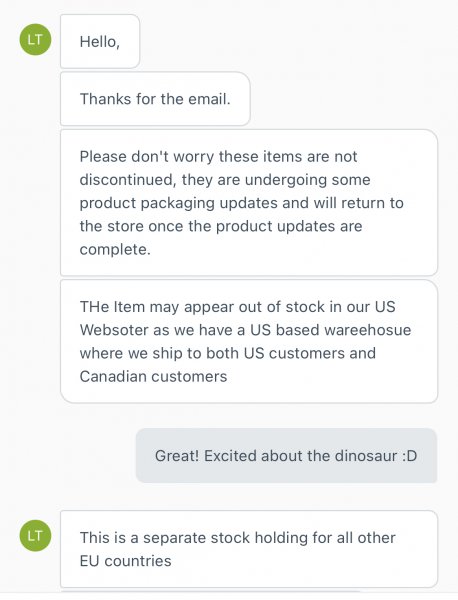The height and width of the screenshot is (600, 458).
Task: Select the grey "Great! Excited about the dinosaur" reply
Action: click(x=286, y=456)
